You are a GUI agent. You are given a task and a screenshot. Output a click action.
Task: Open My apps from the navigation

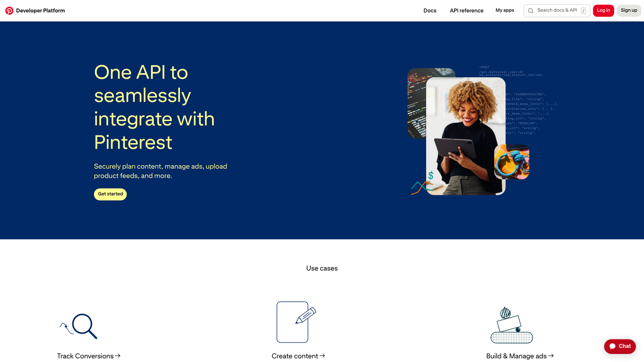click(x=505, y=10)
